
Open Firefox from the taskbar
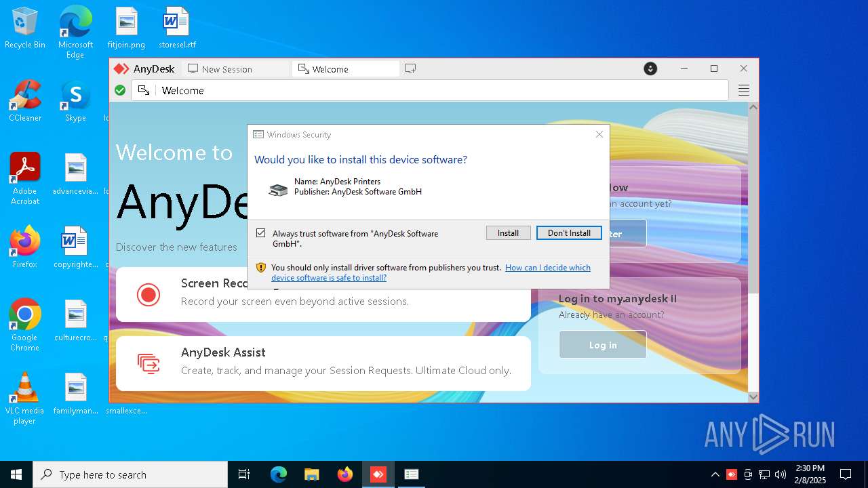click(x=345, y=474)
